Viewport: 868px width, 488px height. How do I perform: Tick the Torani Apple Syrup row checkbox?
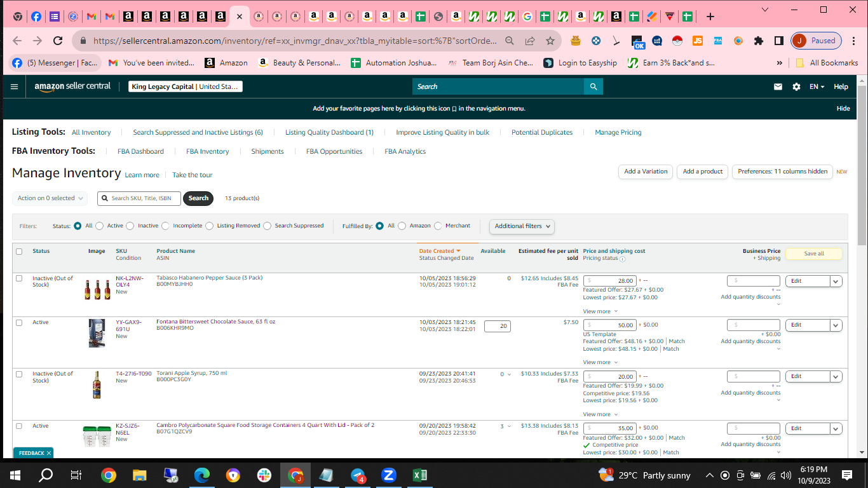[19, 374]
